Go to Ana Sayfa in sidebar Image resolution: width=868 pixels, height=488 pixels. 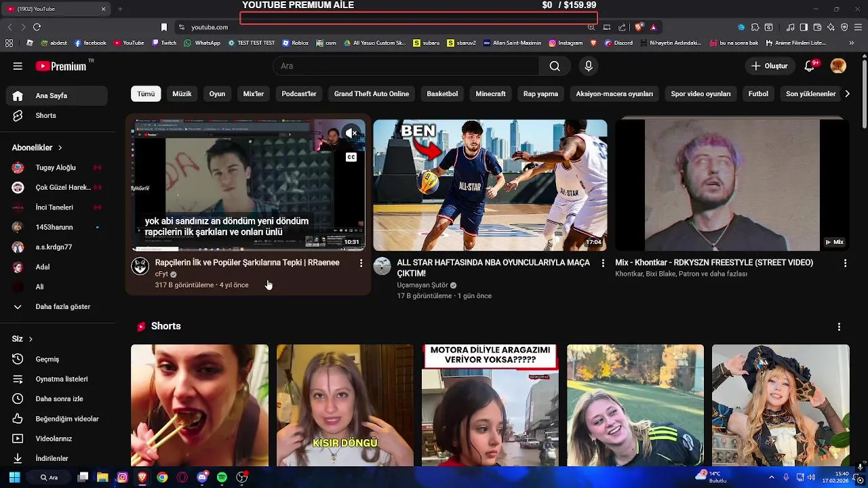(x=57, y=96)
